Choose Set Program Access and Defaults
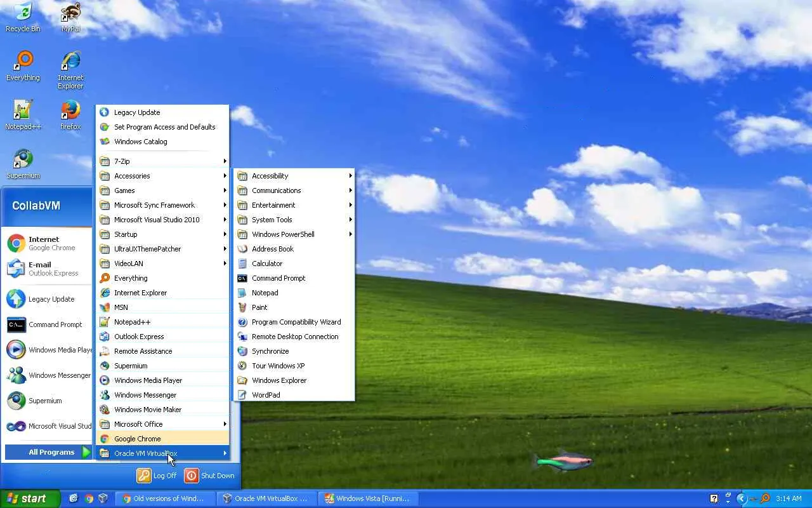The width and height of the screenshot is (812, 508). pyautogui.click(x=162, y=127)
